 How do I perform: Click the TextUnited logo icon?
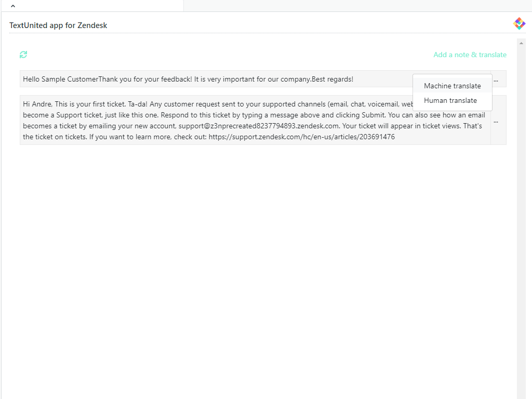point(519,23)
